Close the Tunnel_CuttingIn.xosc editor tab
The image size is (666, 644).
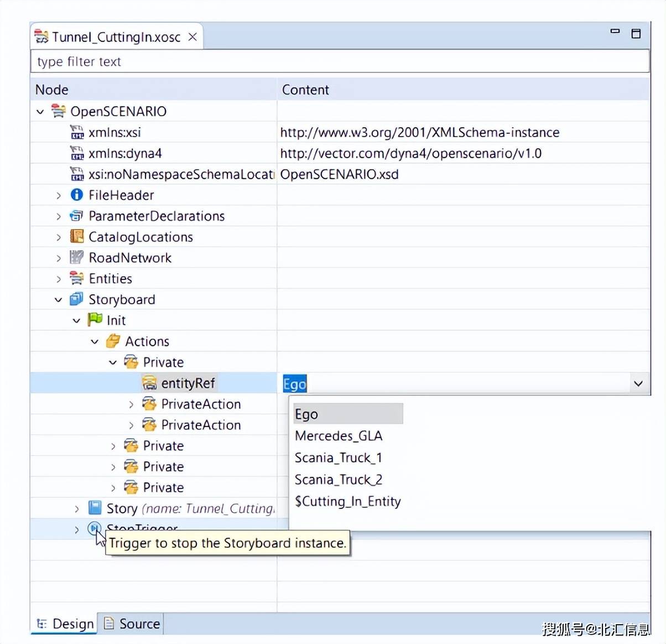tap(192, 37)
